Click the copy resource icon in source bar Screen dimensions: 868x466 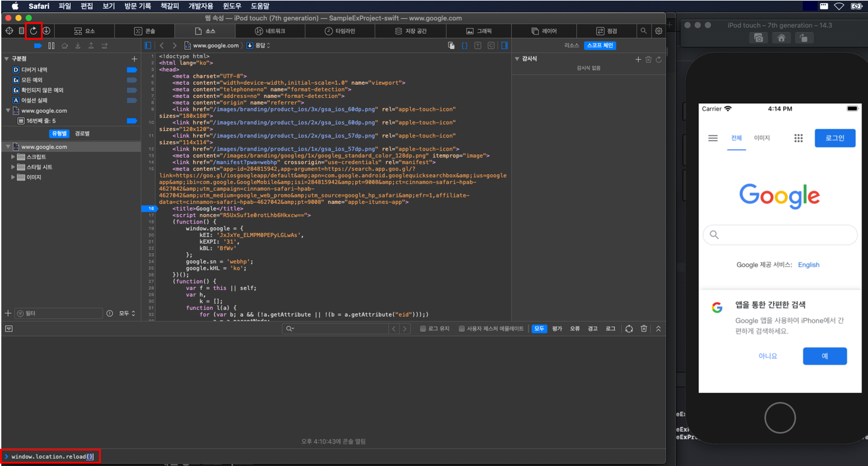click(x=451, y=46)
